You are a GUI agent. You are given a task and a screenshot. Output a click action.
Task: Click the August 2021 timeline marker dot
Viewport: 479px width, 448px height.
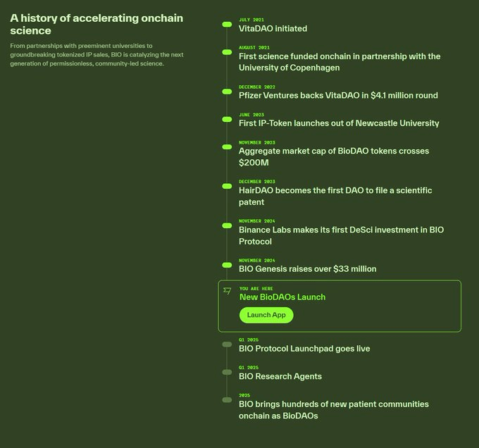(227, 51)
